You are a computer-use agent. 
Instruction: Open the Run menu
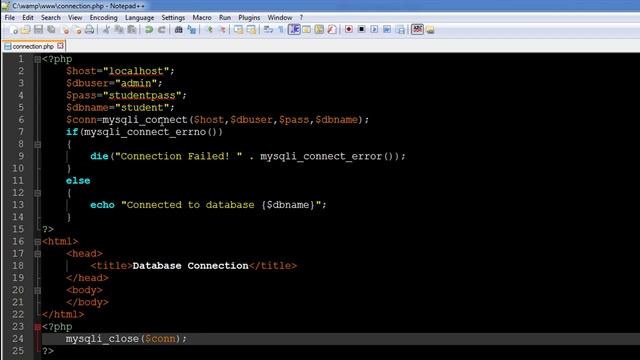pos(224,18)
